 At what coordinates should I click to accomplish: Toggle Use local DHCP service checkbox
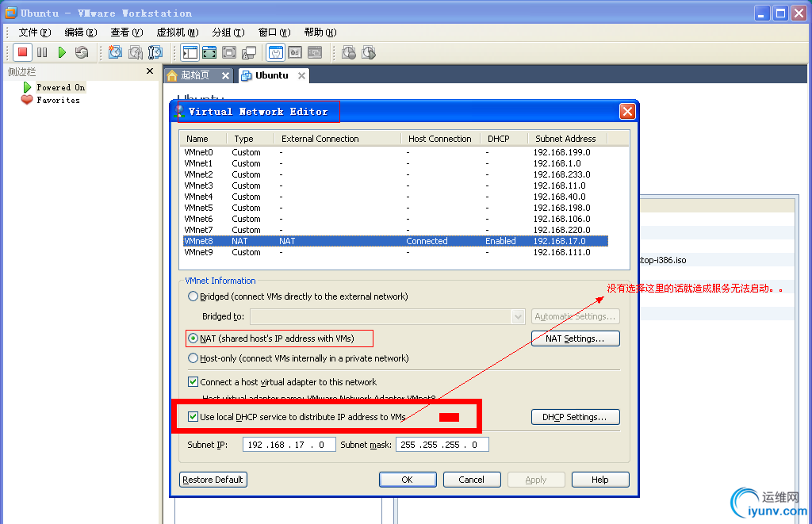click(x=193, y=416)
